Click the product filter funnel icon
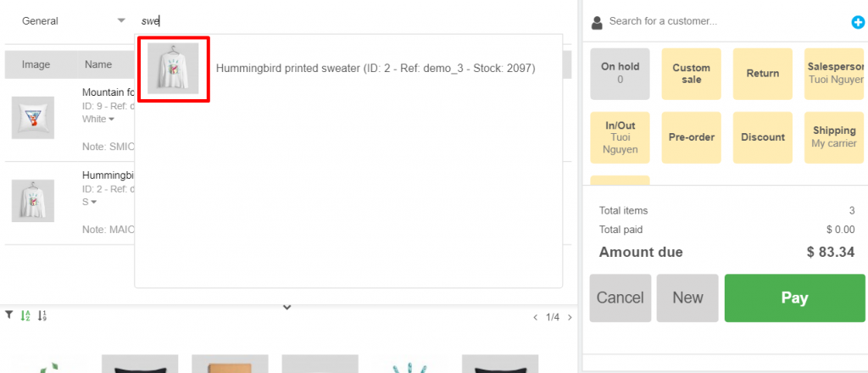Viewport: 868px width, 373px height. click(8, 315)
